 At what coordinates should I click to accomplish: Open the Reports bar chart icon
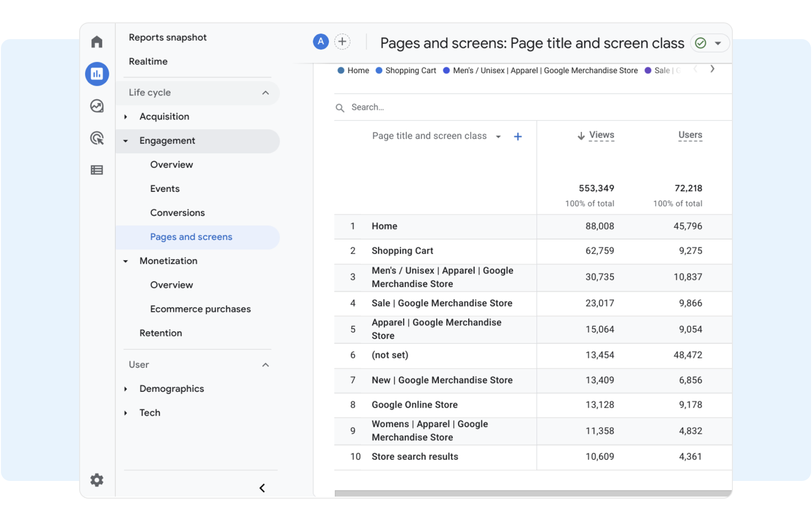(x=97, y=74)
